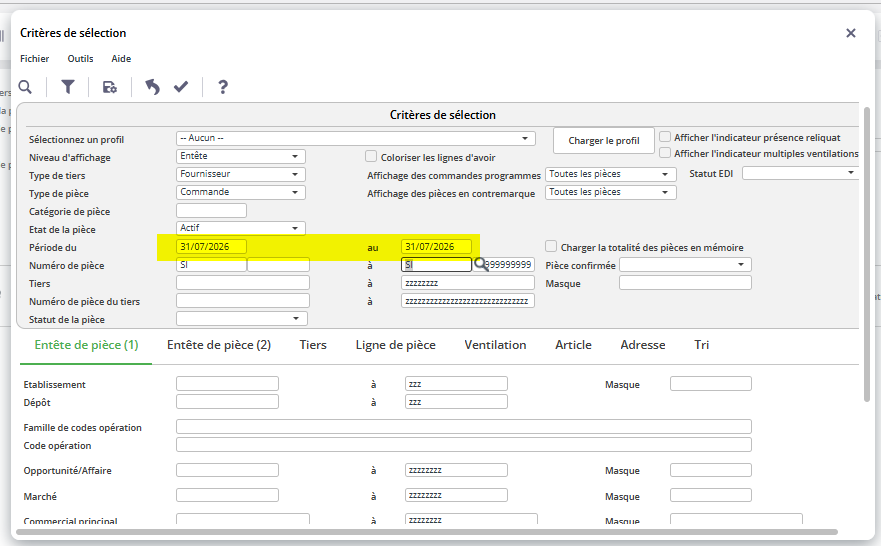The height and width of the screenshot is (546, 881).
Task: Click the Tiers end field with zzzzzzzz
Action: click(x=468, y=283)
